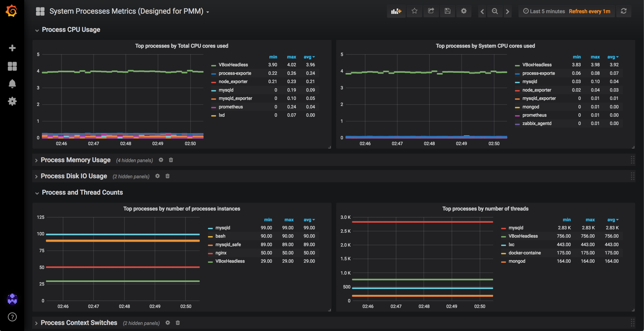644x331 pixels.
Task: Open the dashboard title dropdown
Action: (207, 12)
